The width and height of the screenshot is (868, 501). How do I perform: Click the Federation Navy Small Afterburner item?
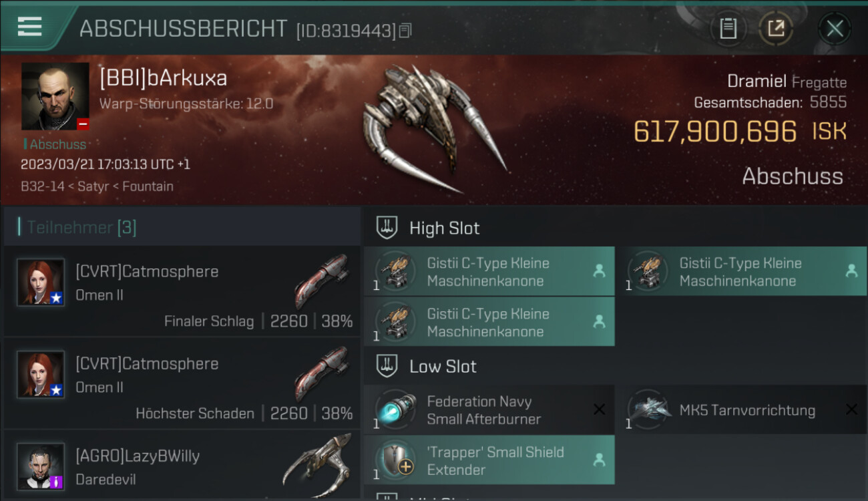click(489, 409)
